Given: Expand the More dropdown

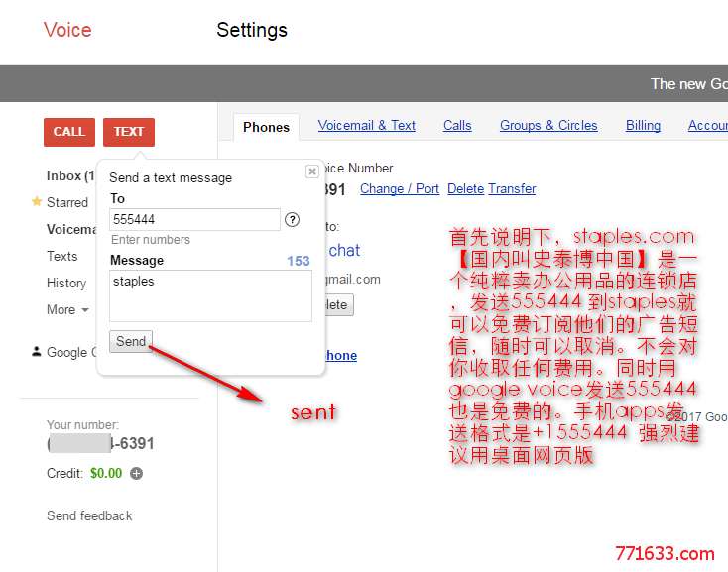Looking at the screenshot, I should pos(67,310).
